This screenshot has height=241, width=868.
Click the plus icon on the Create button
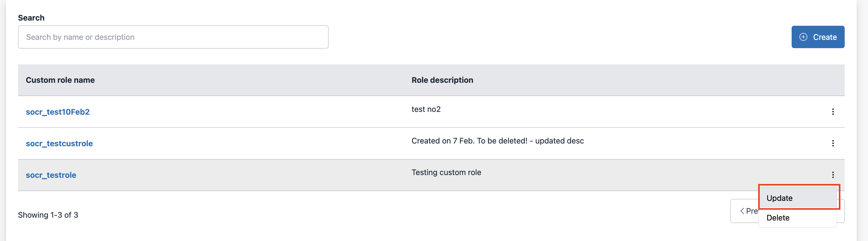[803, 37]
